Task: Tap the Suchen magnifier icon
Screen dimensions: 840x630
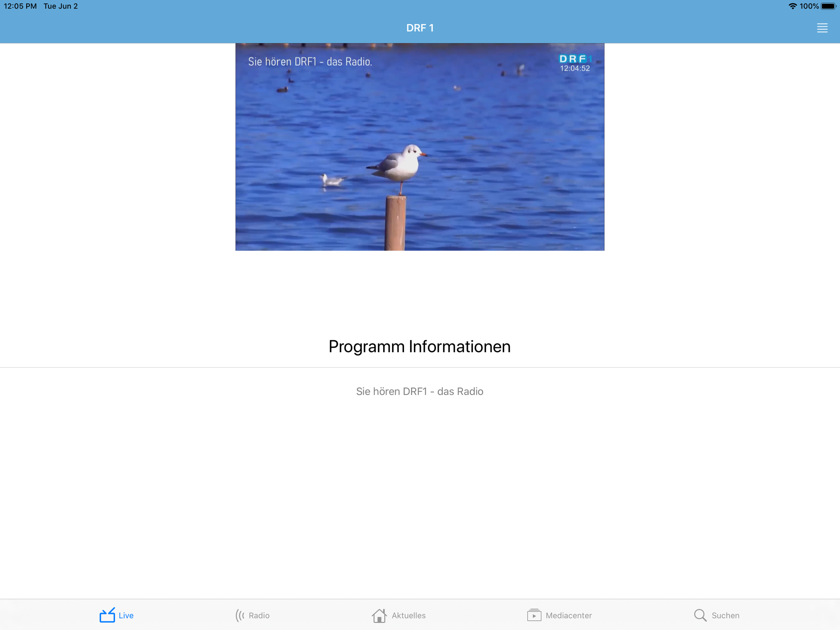Action: pyautogui.click(x=700, y=615)
